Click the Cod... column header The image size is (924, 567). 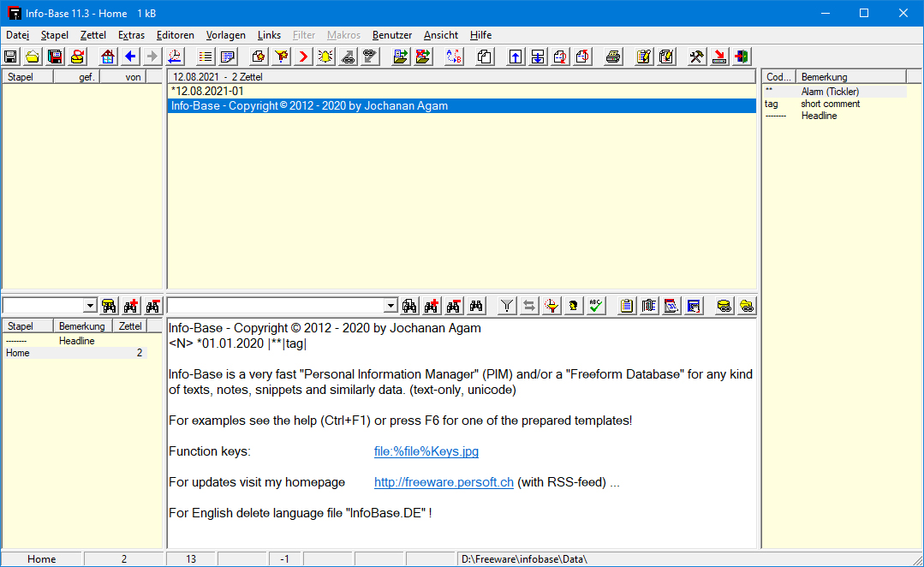tap(778, 76)
